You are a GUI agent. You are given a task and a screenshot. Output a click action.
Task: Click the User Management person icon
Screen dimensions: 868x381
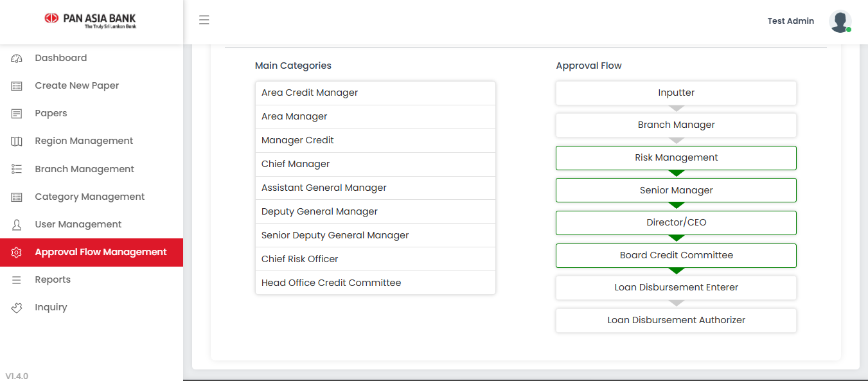[x=17, y=225]
